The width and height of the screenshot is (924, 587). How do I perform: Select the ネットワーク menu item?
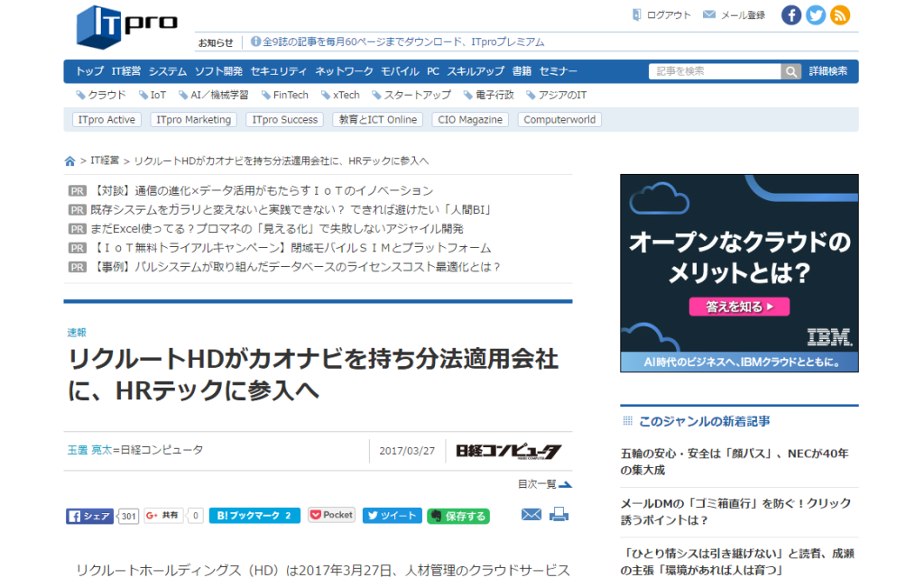tap(344, 71)
